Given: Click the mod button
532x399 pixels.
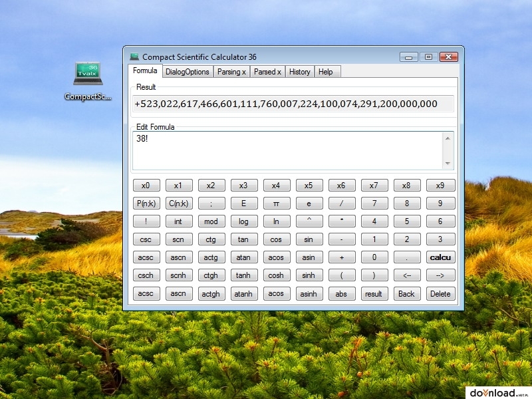Looking at the screenshot, I should 211,221.
